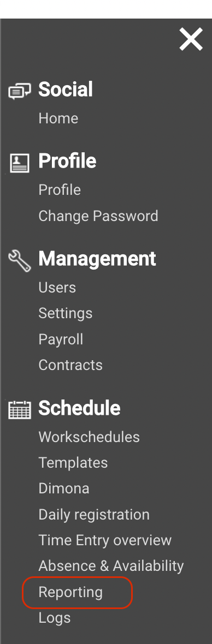Go to Templates
This screenshot has width=212, height=644.
(x=73, y=463)
